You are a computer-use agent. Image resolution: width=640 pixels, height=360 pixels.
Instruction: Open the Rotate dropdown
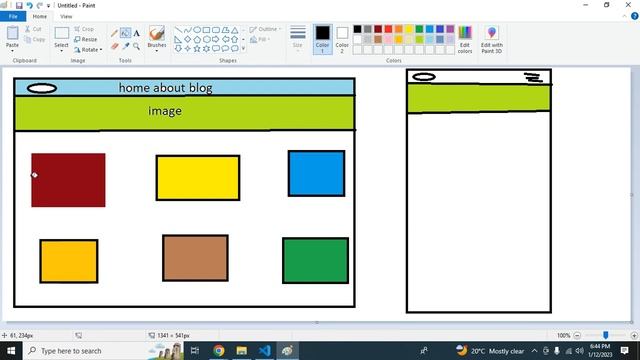click(x=88, y=49)
